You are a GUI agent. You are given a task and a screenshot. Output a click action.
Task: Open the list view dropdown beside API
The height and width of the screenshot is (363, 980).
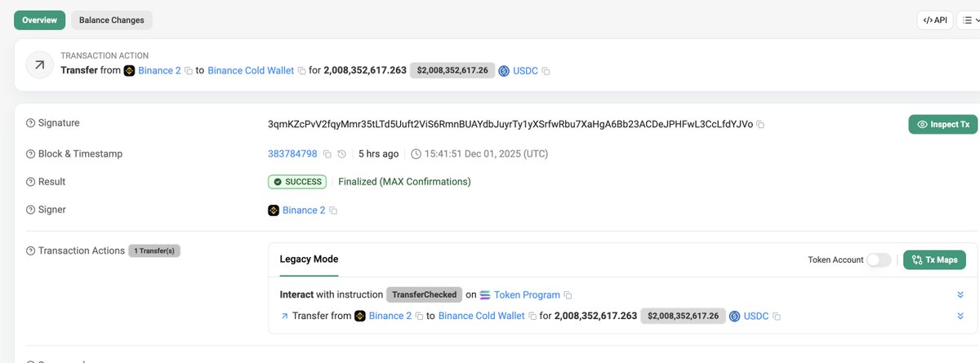point(969,20)
